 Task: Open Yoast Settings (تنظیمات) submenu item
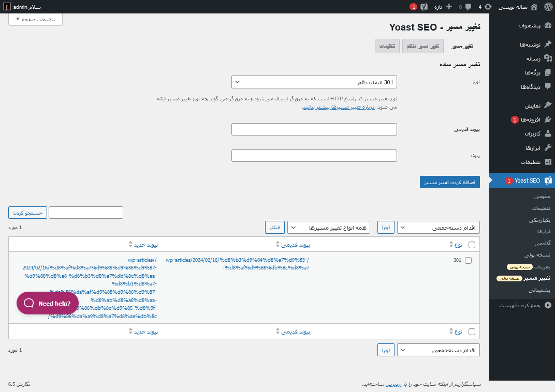[x=541, y=208]
